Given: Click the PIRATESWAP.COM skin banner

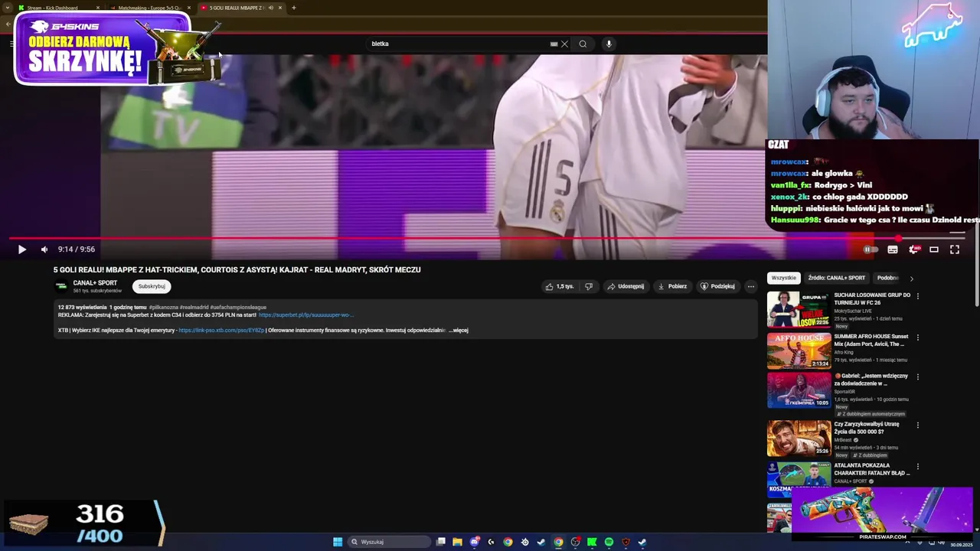Looking at the screenshot, I should click(x=882, y=514).
